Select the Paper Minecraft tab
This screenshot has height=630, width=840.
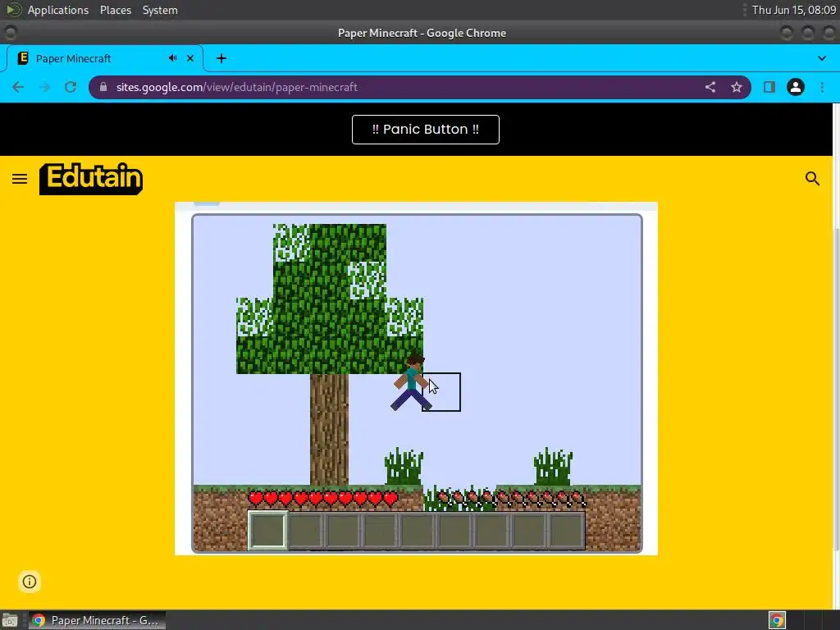[104, 58]
